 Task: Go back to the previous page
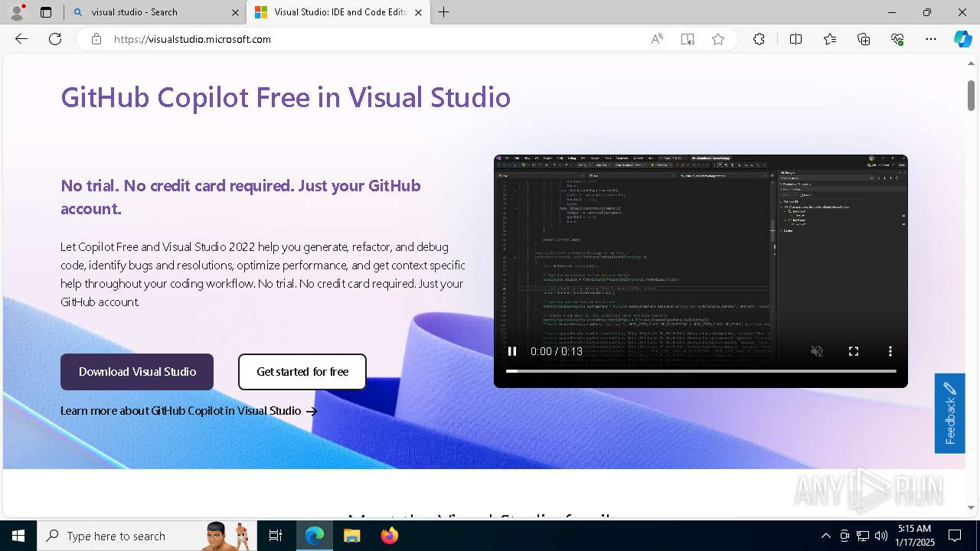[21, 39]
